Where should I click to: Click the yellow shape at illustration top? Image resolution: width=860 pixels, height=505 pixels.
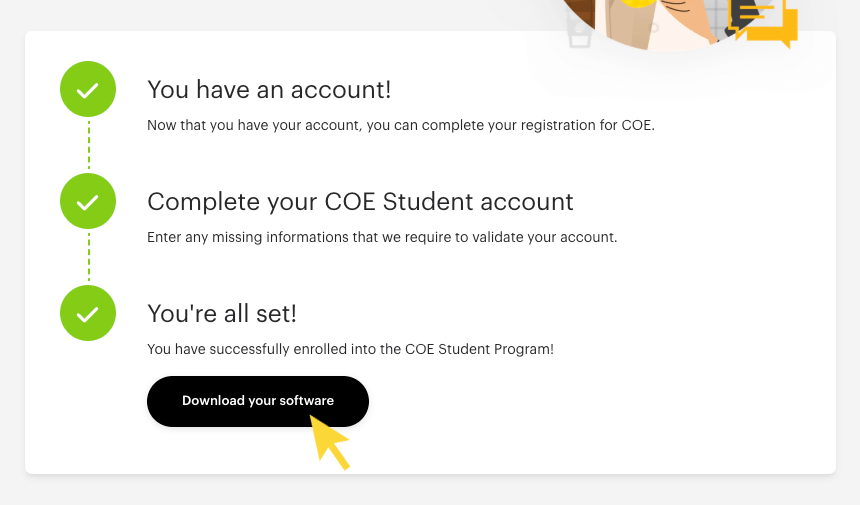pos(636,4)
